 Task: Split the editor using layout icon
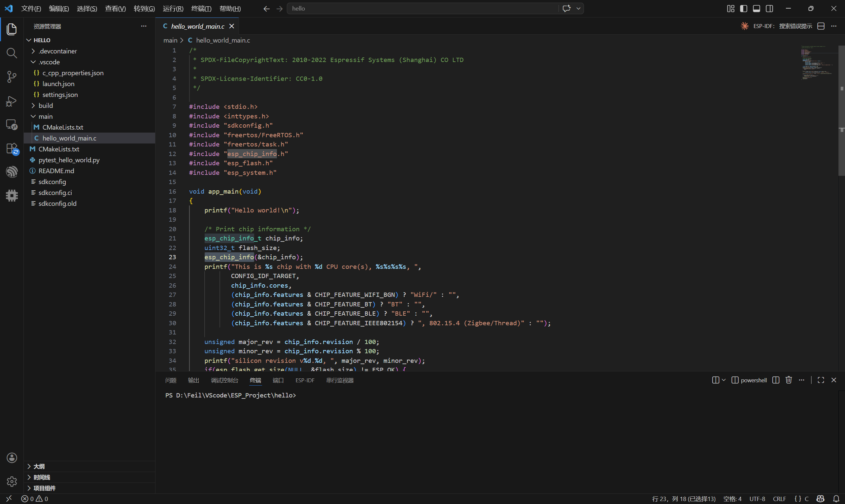coord(821,26)
